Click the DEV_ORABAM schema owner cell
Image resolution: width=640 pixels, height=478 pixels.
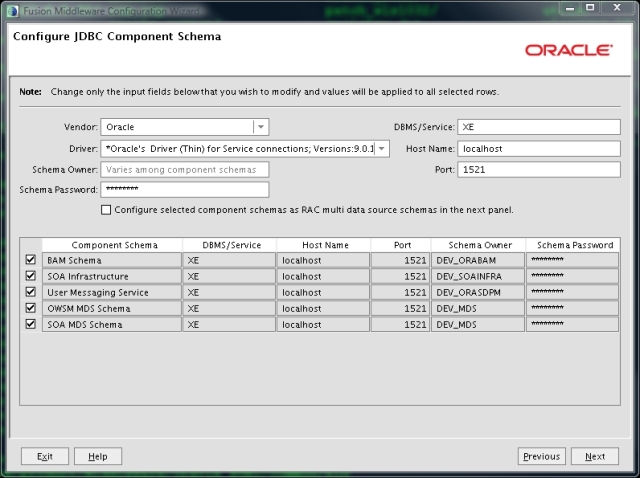click(478, 260)
